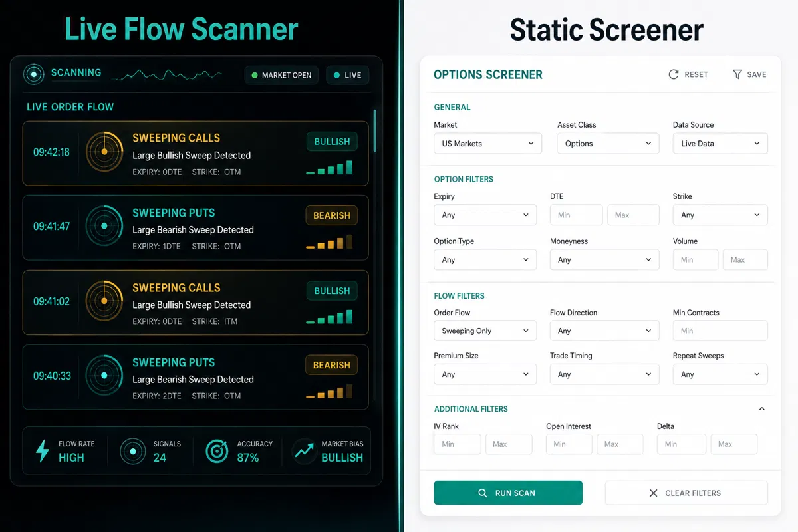Click the Reset button label
This screenshot has width=798, height=532.
pyautogui.click(x=696, y=75)
